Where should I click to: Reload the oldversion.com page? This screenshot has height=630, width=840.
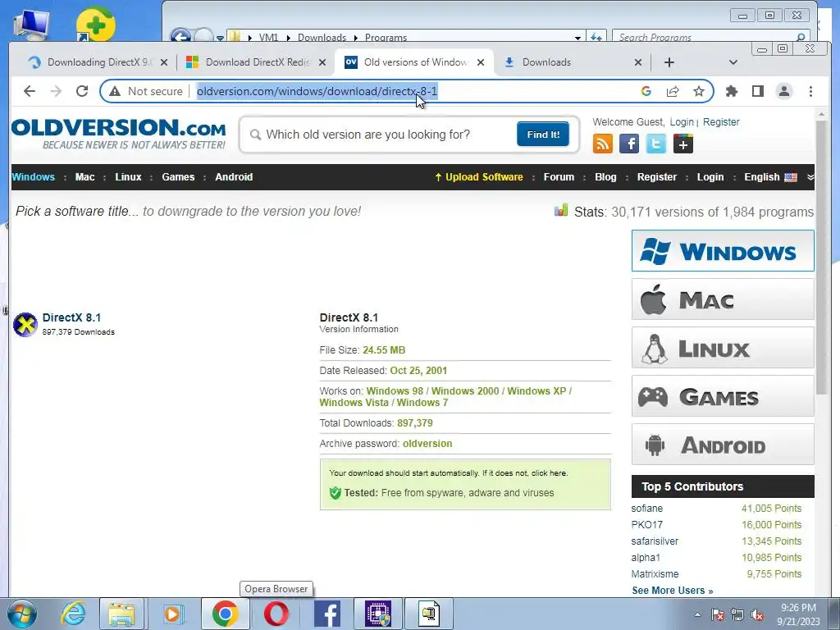[x=82, y=91]
